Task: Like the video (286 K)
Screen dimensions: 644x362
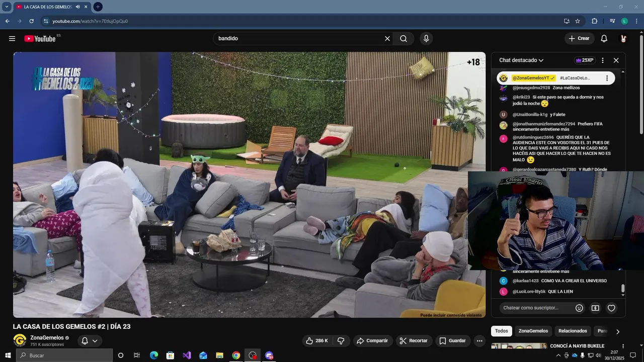Action: click(317, 341)
